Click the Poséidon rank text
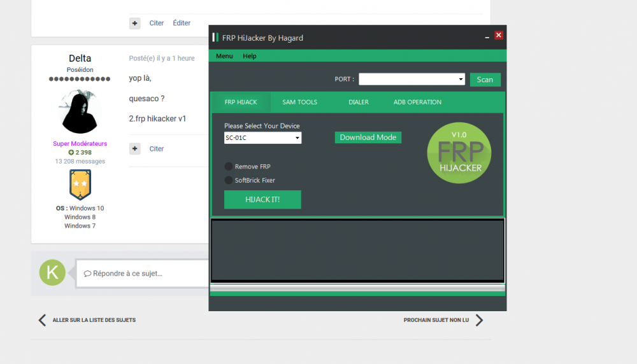 coord(80,70)
